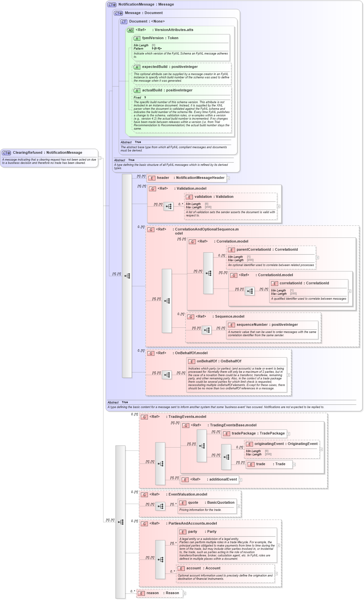Select the 'sequenceNumber : positiveInteger' label
Image resolution: width=364 pixels, height=600 pixels.
click(x=267, y=325)
